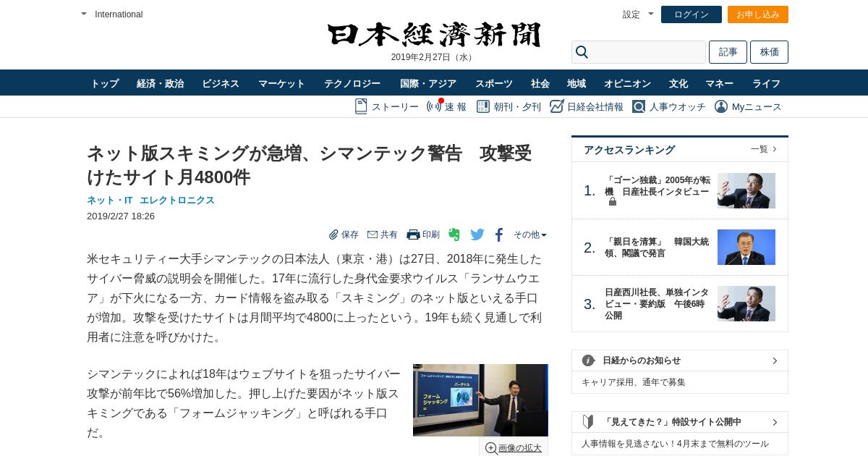Screen dimensions: 868x456
Task: Select トップ in navigation bar
Action: 105,83
